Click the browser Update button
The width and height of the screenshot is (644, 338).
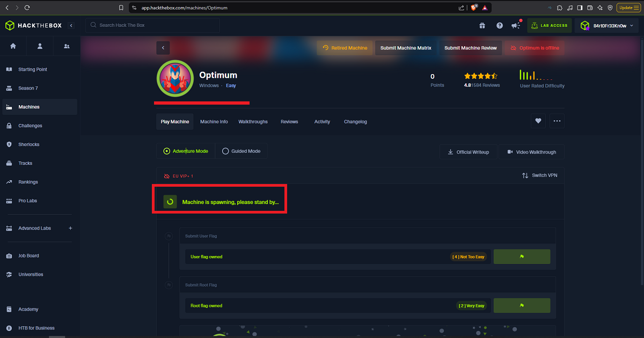628,8
